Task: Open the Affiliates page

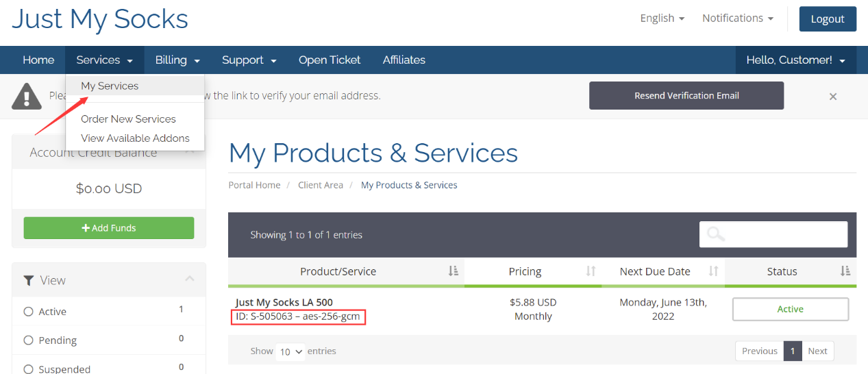Action: [404, 60]
